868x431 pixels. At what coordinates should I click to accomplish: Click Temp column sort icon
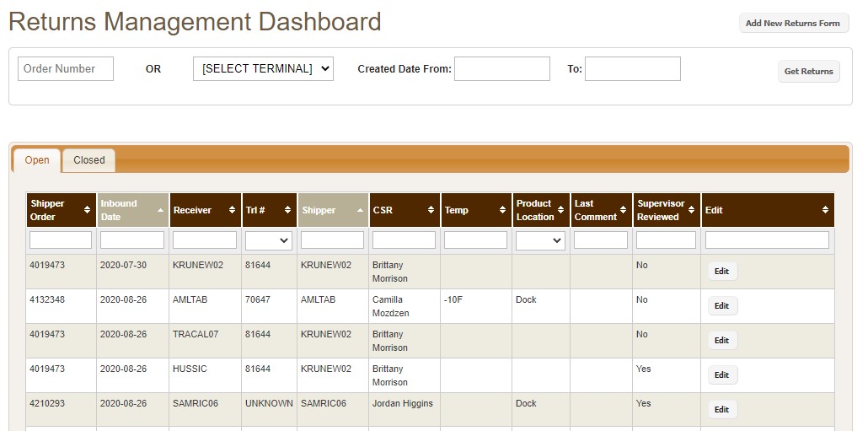[x=503, y=210]
